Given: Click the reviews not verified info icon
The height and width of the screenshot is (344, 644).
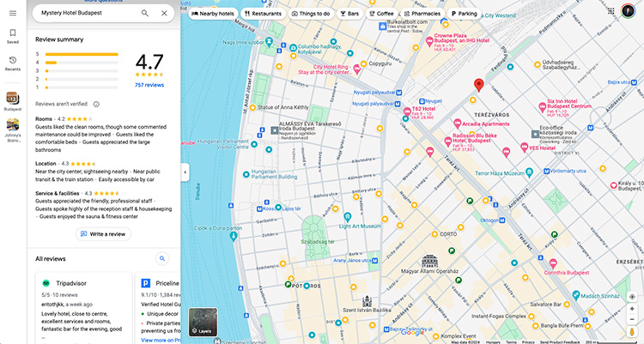Looking at the screenshot, I should (x=96, y=105).
